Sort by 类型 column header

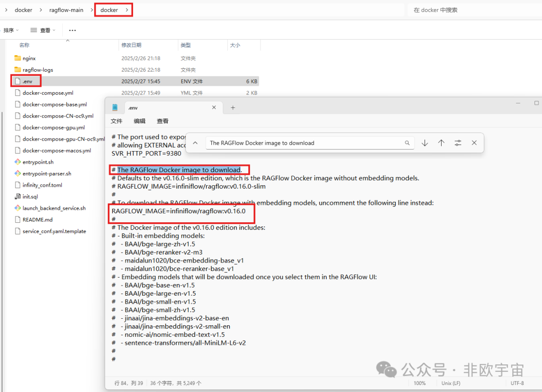click(x=186, y=45)
